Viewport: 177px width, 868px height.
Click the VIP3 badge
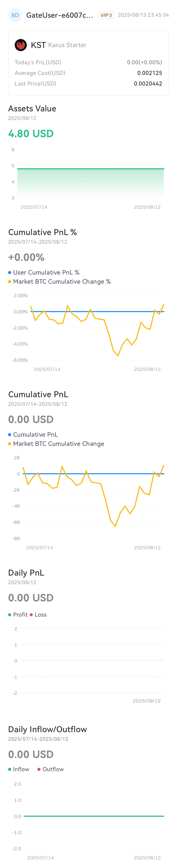pos(106,15)
